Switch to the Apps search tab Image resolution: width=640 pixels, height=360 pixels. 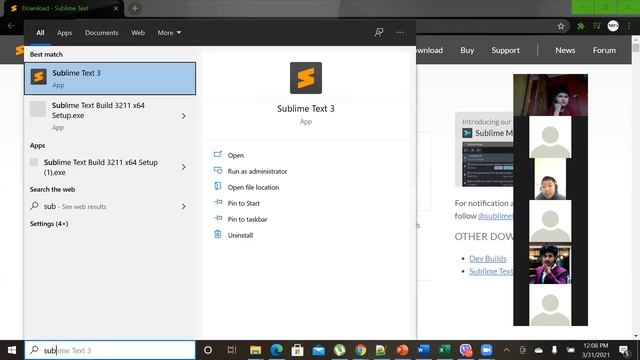coord(64,33)
